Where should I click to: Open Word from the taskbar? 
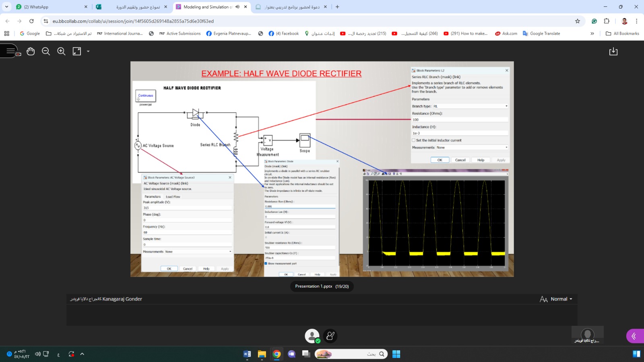point(247,354)
